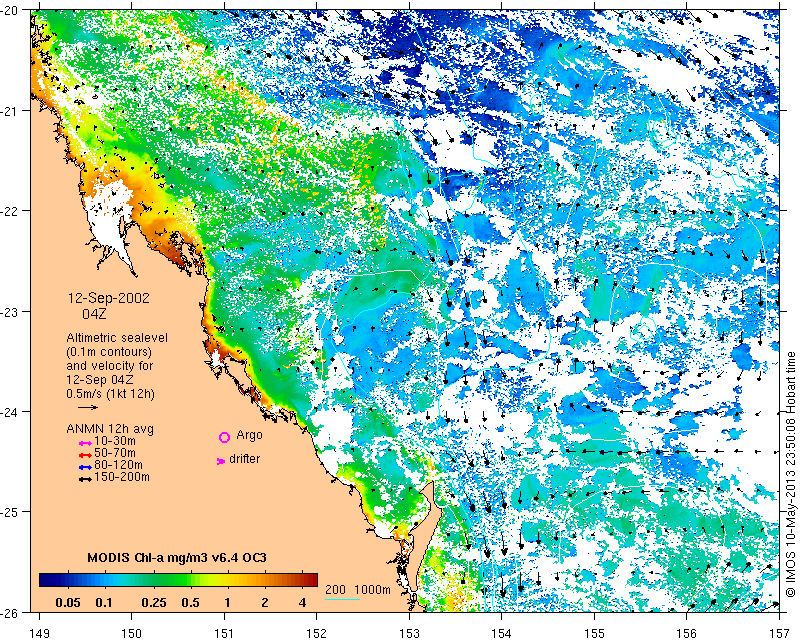The image size is (800, 640).
Task: Click the '04Z' time label below the date
Action: point(94,314)
